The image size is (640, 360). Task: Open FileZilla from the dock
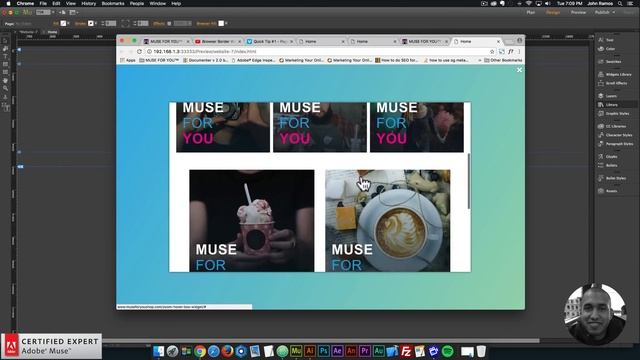[406, 351]
